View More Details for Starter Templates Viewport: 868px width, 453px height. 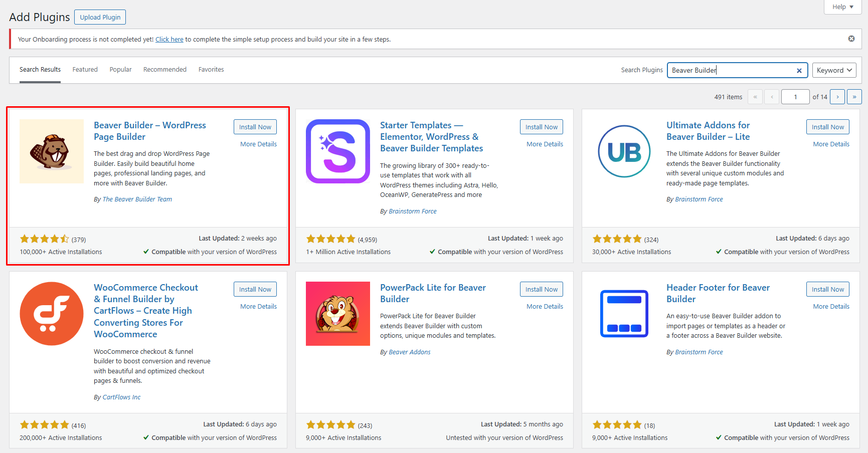tap(545, 144)
